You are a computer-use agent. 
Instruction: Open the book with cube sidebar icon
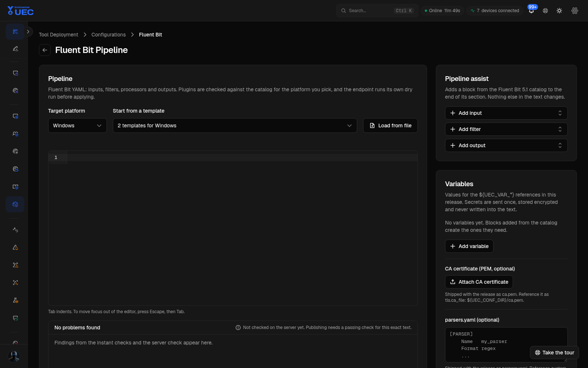(15, 187)
